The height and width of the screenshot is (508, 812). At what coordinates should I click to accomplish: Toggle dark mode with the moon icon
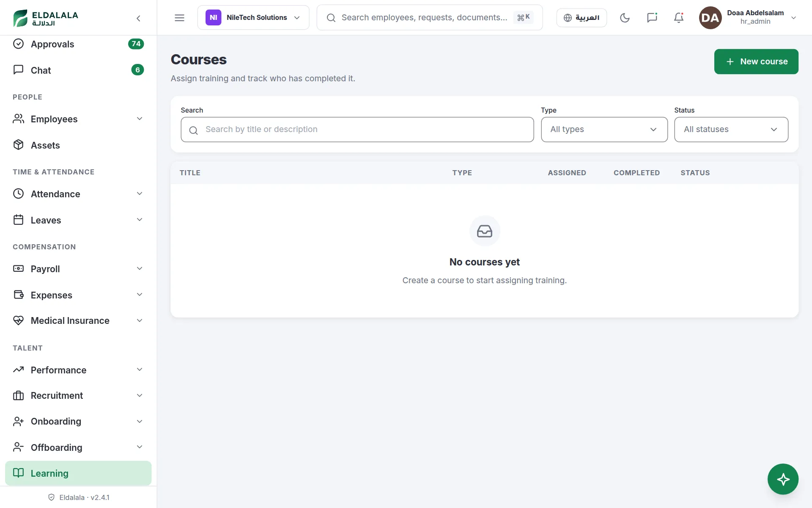click(625, 18)
